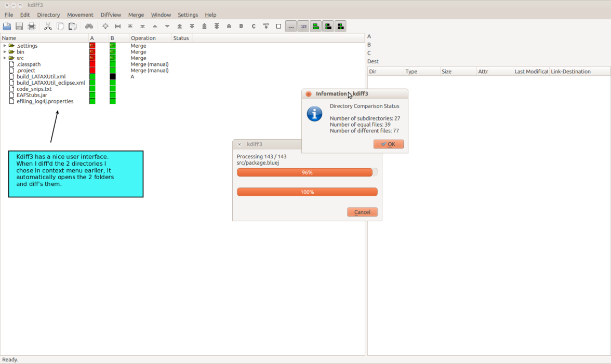The width and height of the screenshot is (611, 364).
Task: Click the Cut scissors icon
Action: pos(48,26)
